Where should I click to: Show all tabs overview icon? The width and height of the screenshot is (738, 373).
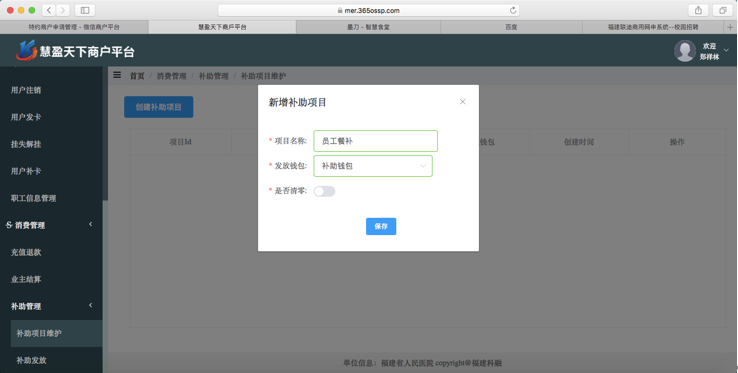coord(722,10)
